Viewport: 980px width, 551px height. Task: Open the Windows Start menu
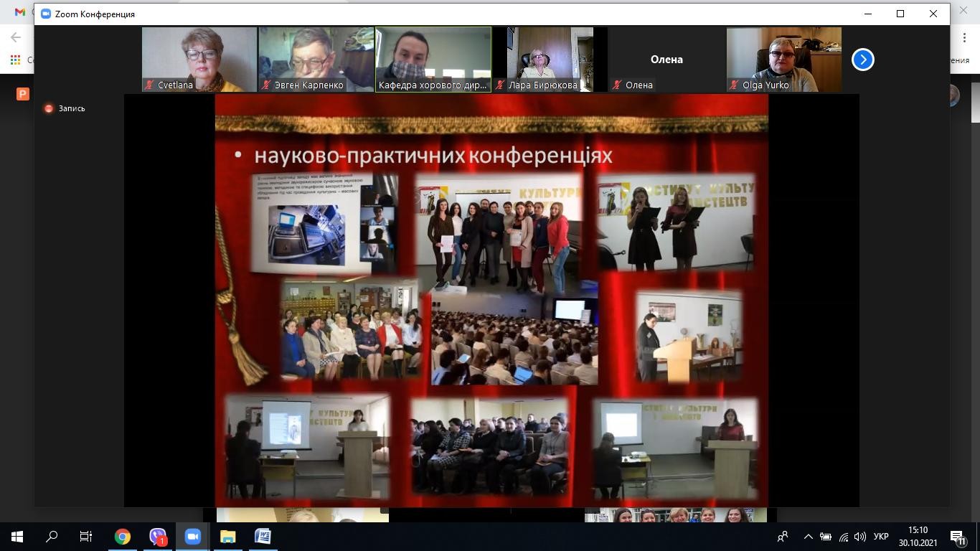(x=17, y=536)
